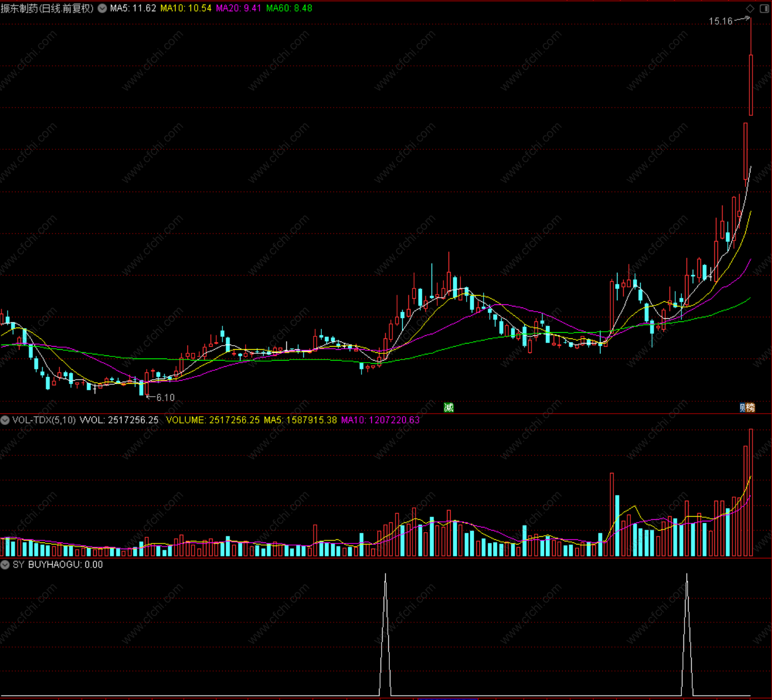Open the SY BUYHAOGU indicator dropdown arrow
Image resolution: width=772 pixels, height=700 pixels.
5,565
